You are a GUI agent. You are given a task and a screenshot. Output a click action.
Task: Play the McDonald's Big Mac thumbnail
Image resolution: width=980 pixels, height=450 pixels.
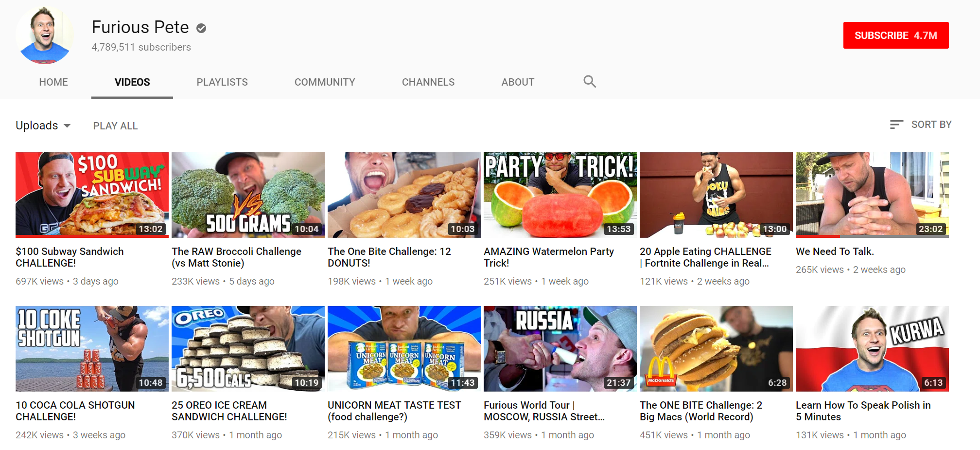tap(716, 348)
